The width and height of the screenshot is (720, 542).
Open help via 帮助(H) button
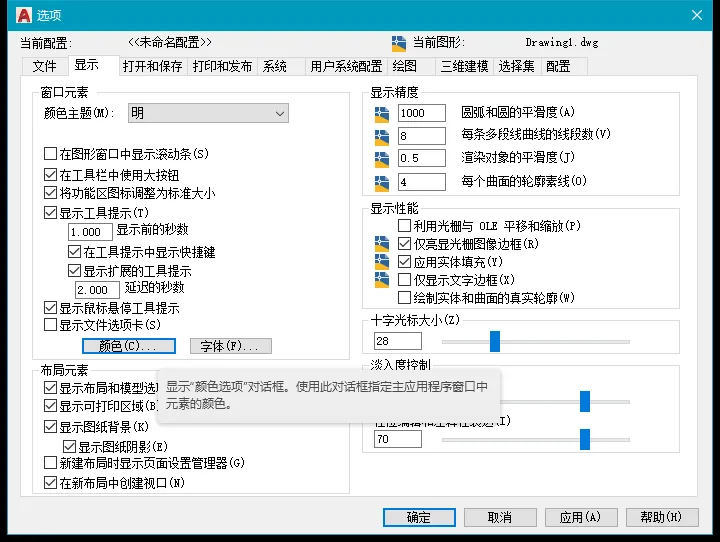[x=662, y=518]
